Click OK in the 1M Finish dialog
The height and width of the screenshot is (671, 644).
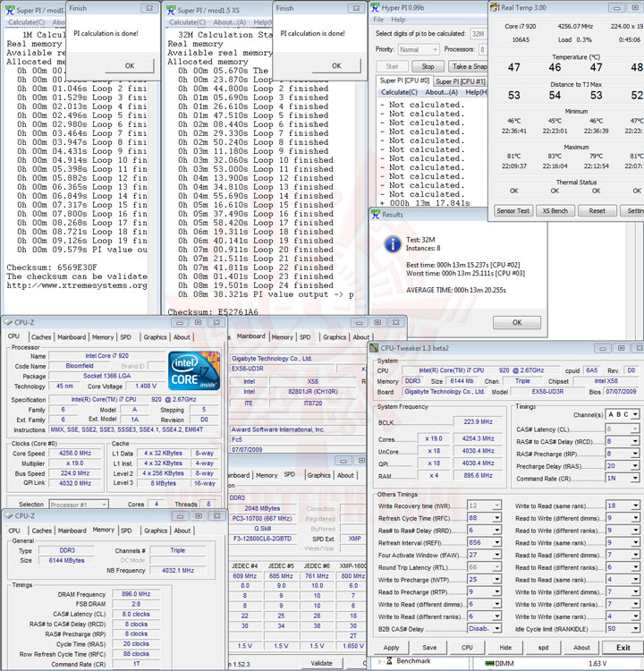(130, 66)
